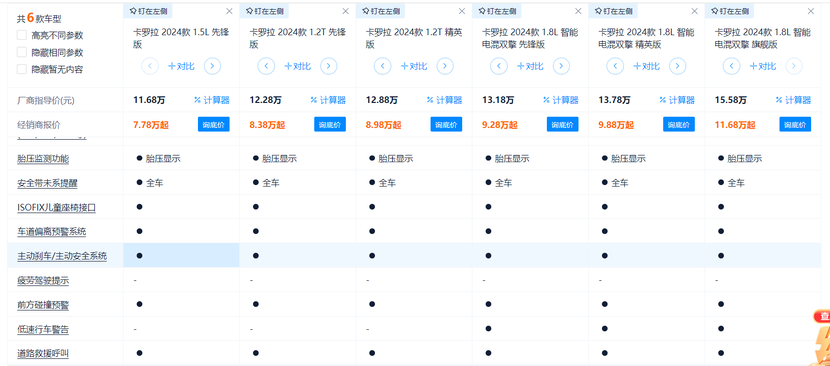This screenshot has height=366, width=830.
Task: Add 1.2T 先锋版 to 对比
Action: [x=297, y=66]
